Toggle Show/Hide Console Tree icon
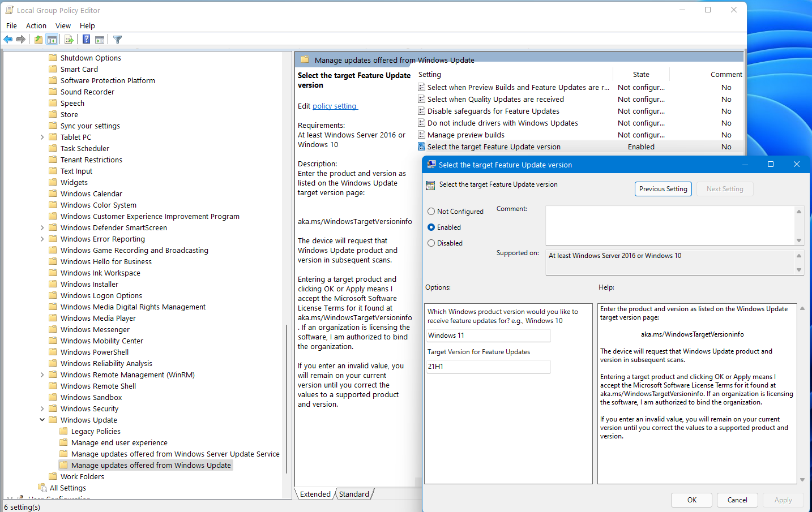 pos(52,39)
